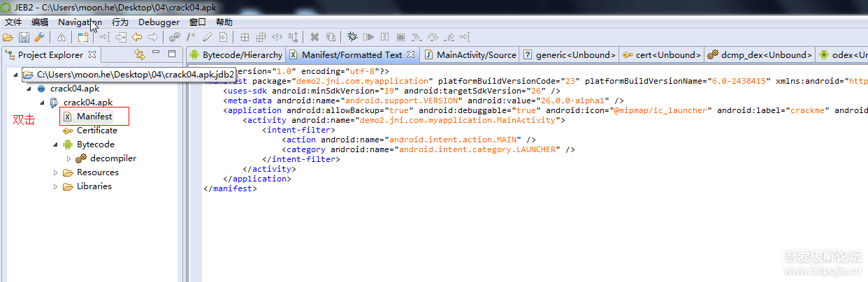Switch to the Bytecode/Hierarchy tab

click(236, 54)
